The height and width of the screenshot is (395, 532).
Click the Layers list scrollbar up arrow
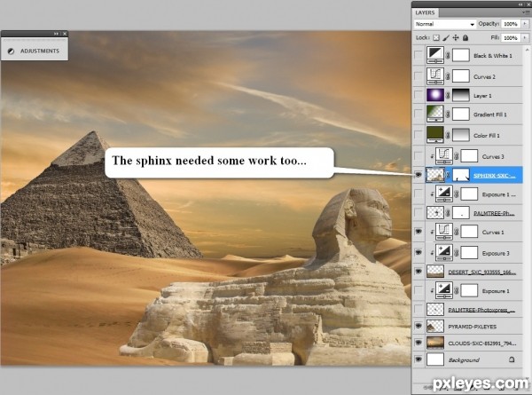click(527, 50)
